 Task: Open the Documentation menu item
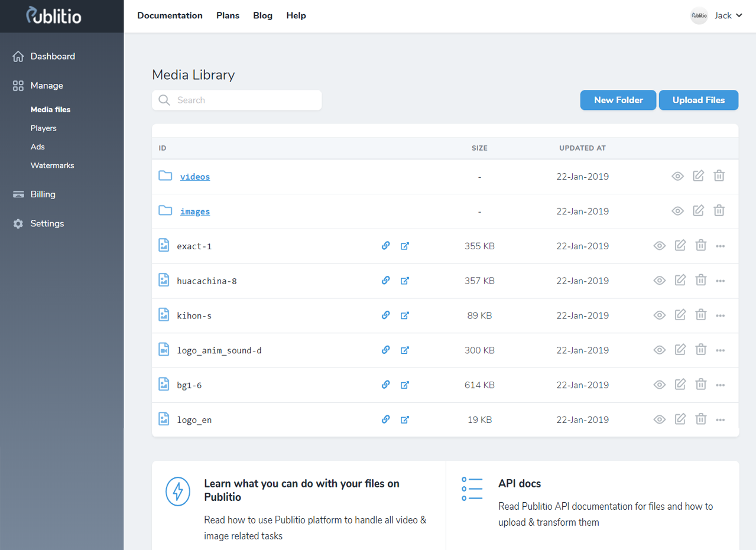point(170,15)
